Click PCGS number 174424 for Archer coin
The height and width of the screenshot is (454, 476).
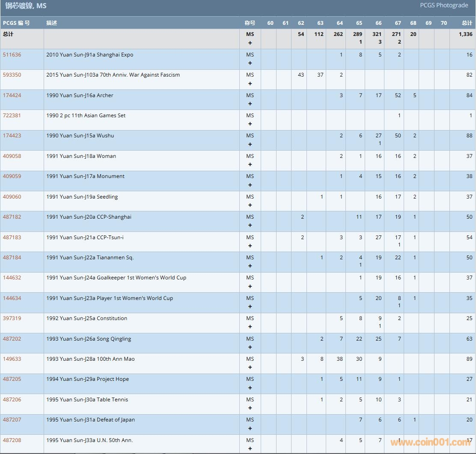click(x=12, y=95)
